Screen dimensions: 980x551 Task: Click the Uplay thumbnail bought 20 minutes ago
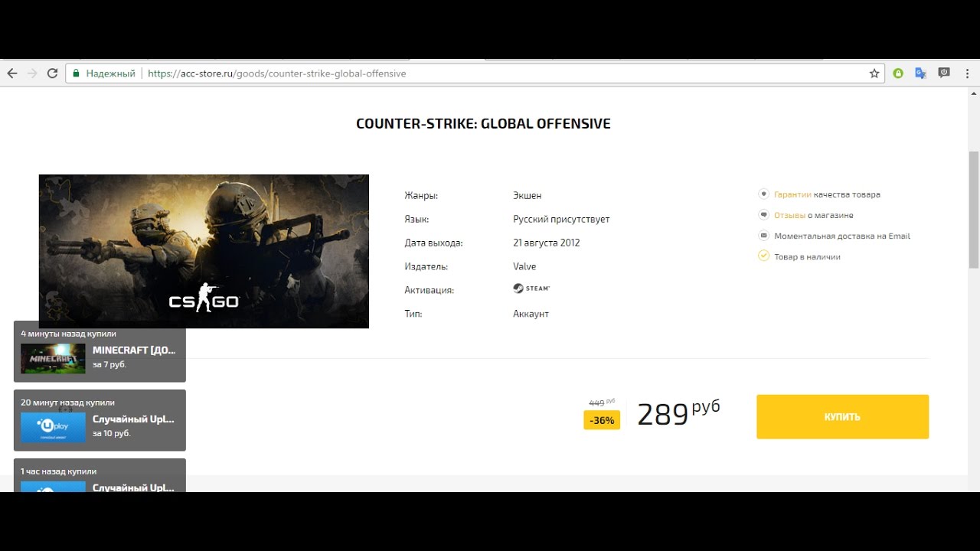[x=53, y=427]
